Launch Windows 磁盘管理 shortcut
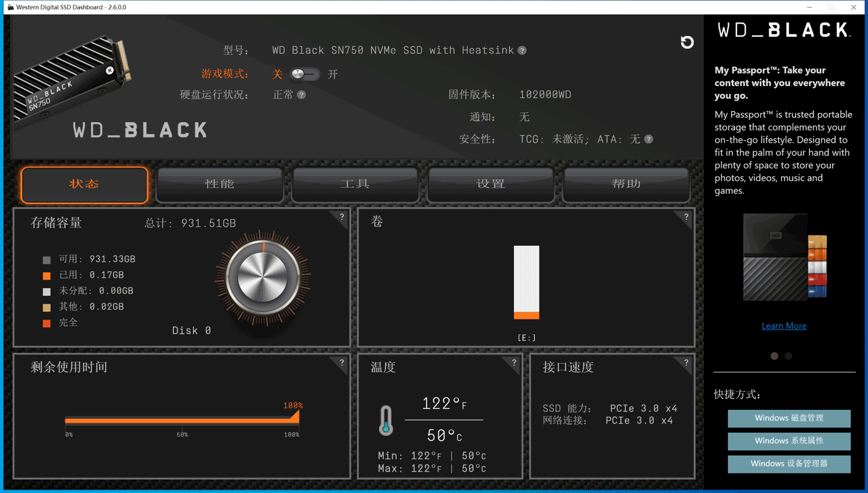Viewport: 868px width, 493px height. click(x=789, y=418)
